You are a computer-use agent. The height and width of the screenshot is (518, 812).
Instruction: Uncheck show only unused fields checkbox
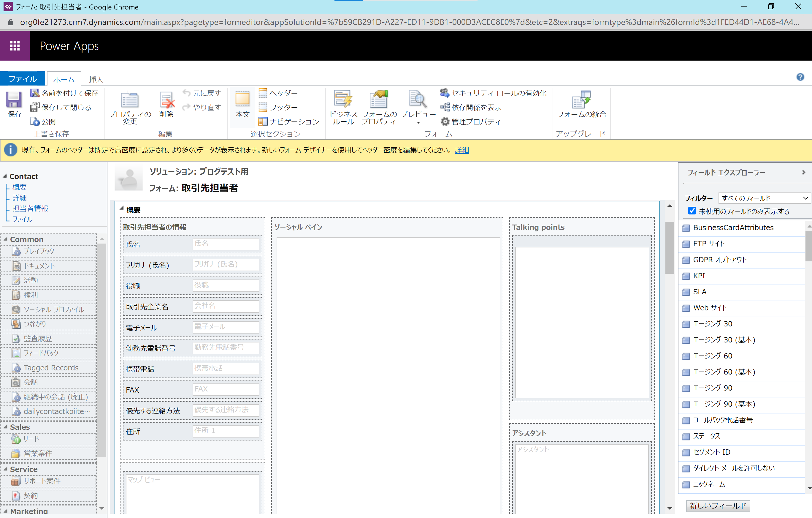point(692,211)
